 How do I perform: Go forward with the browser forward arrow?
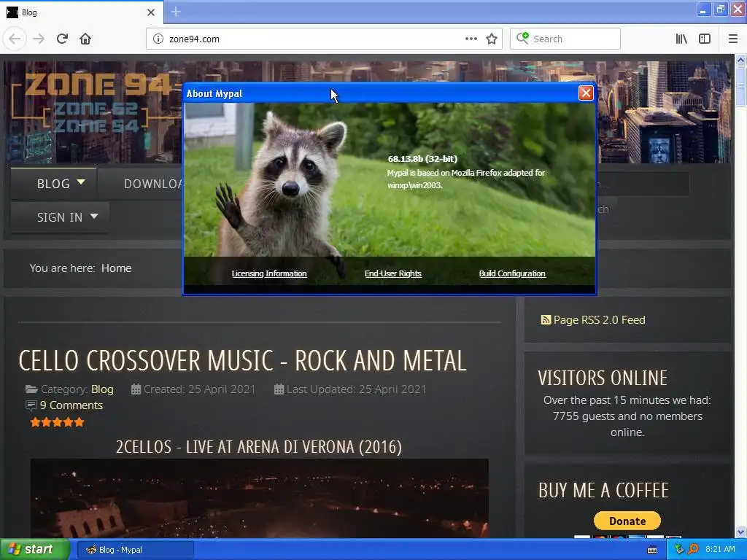point(39,39)
